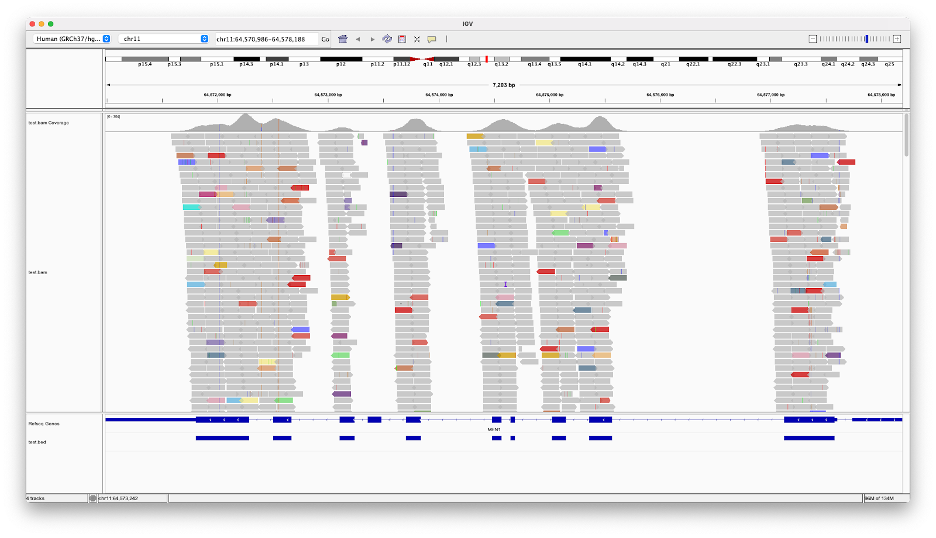
Task: Click the Home icon in the toolbar
Action: (343, 39)
